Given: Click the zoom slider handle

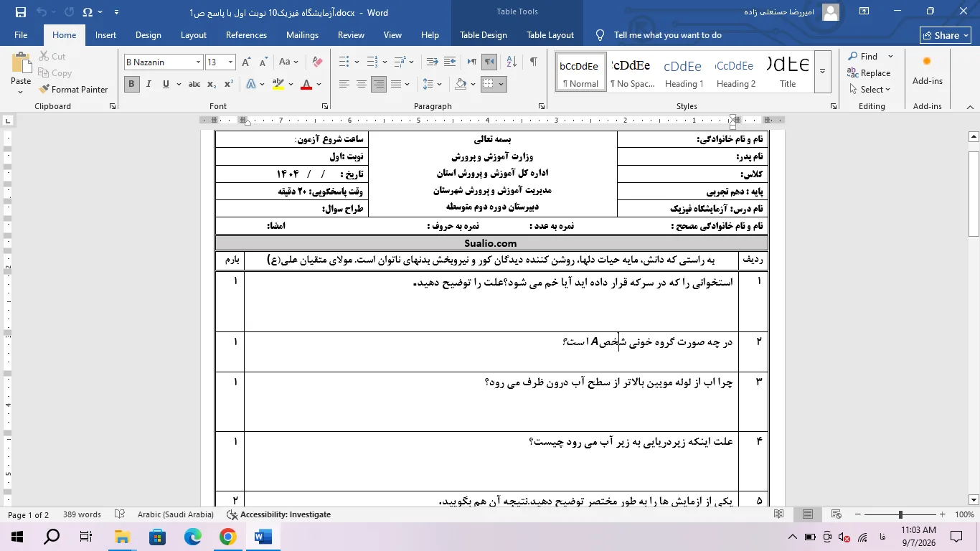Looking at the screenshot, I should [900, 514].
